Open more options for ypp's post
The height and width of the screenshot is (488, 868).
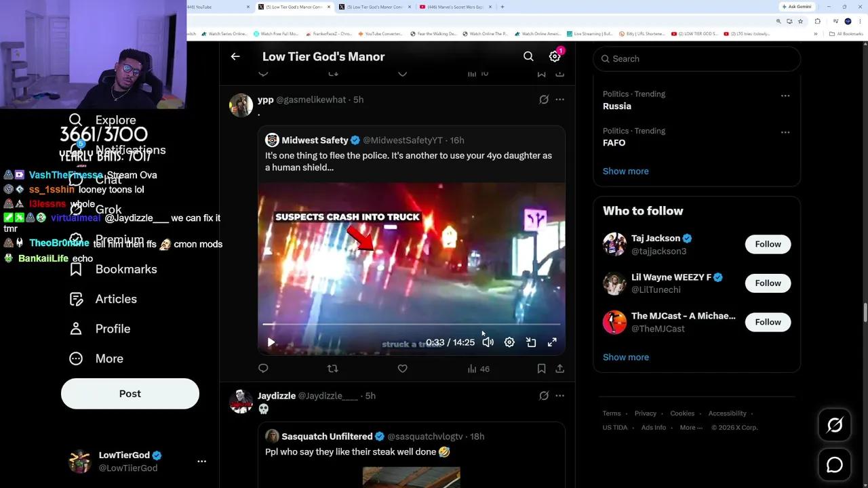(x=559, y=100)
